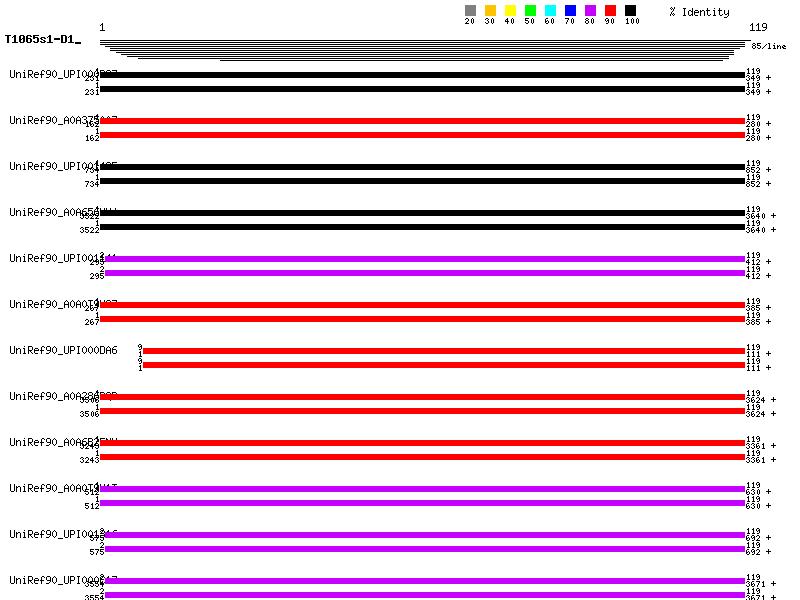Click the gray 20% identity legend swatch
This screenshot has height=600, width=800.
[470, 11]
